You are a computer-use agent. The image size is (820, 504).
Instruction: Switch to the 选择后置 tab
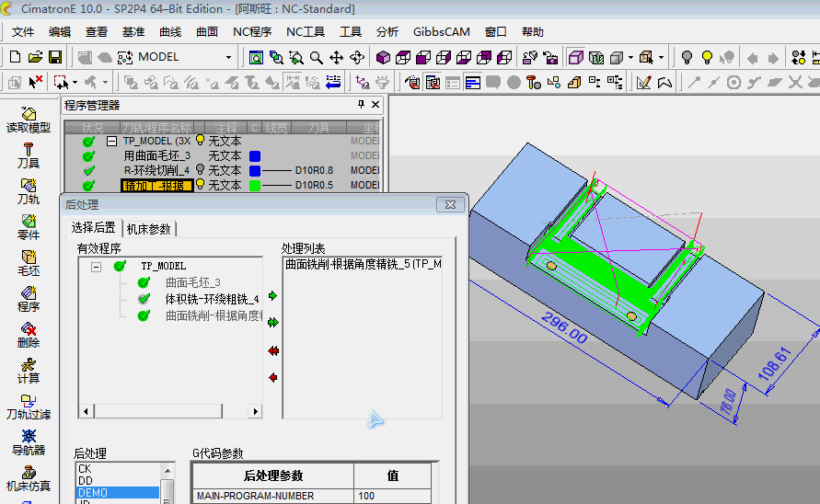[94, 227]
